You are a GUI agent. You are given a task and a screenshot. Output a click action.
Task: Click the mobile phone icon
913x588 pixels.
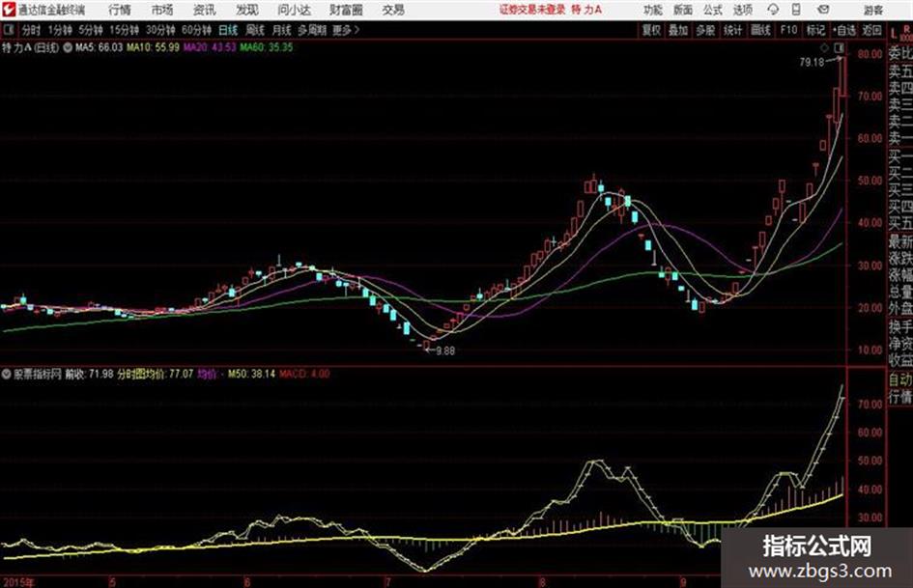796,10
